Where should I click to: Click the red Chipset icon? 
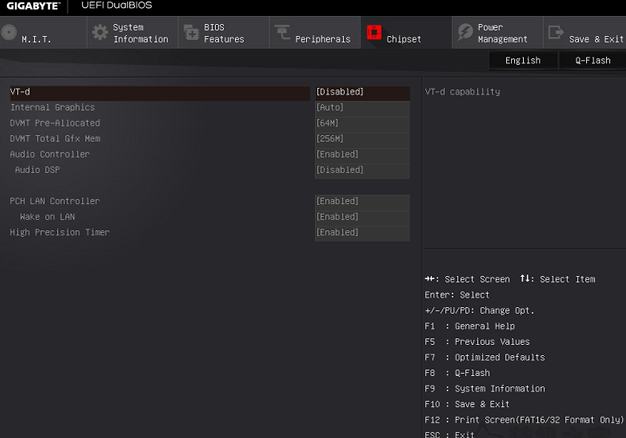coord(374,32)
